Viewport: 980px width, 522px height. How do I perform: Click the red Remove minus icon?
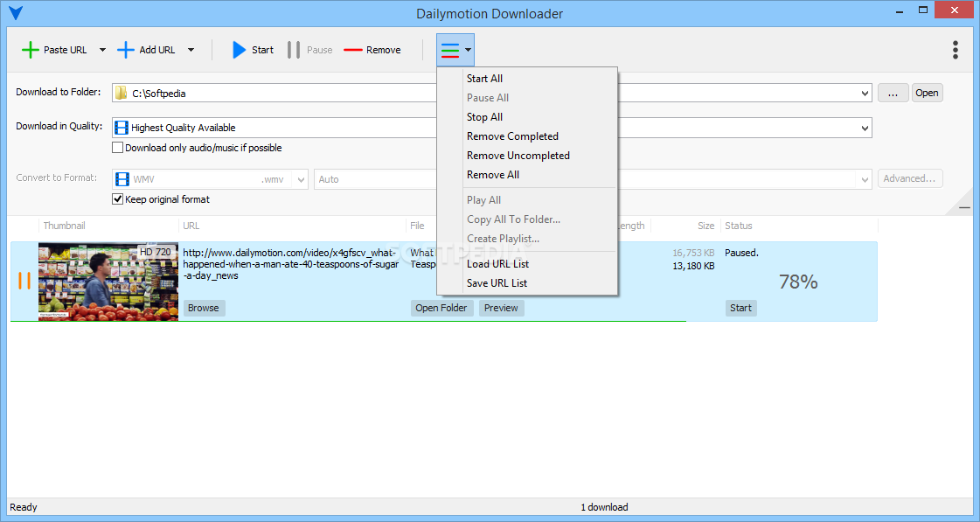point(353,50)
